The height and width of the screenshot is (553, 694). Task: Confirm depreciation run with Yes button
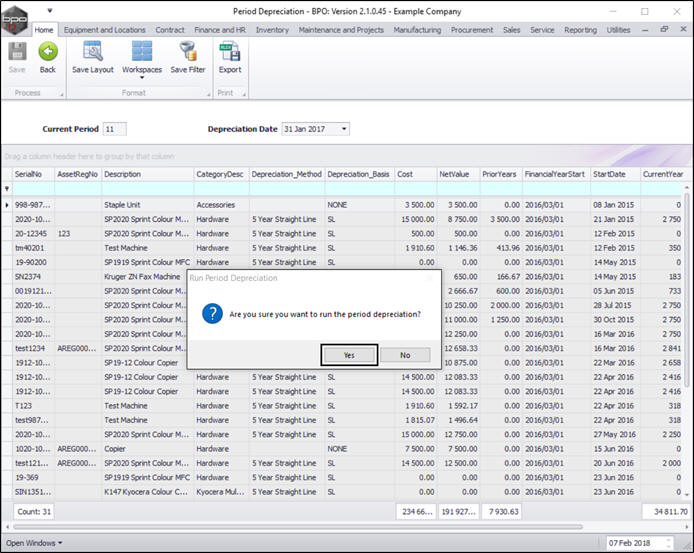(x=349, y=354)
